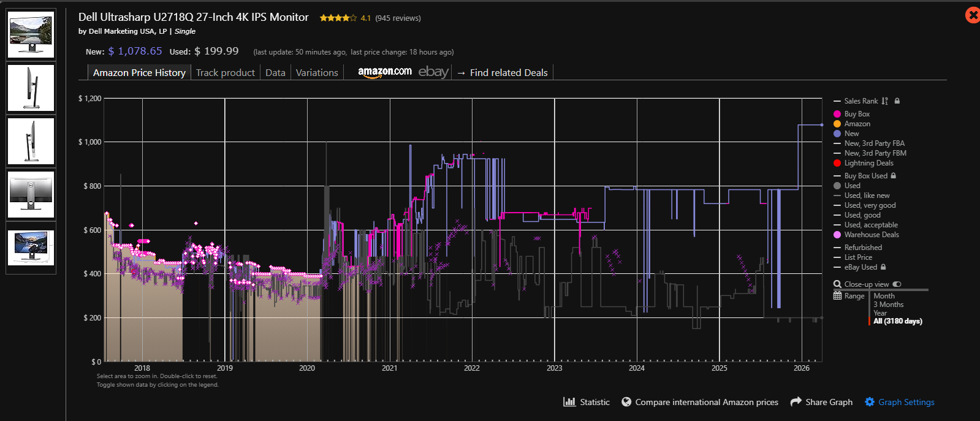Toggle the Lightning Deals legend entry
Viewport: 980px width, 421px height.
click(868, 163)
